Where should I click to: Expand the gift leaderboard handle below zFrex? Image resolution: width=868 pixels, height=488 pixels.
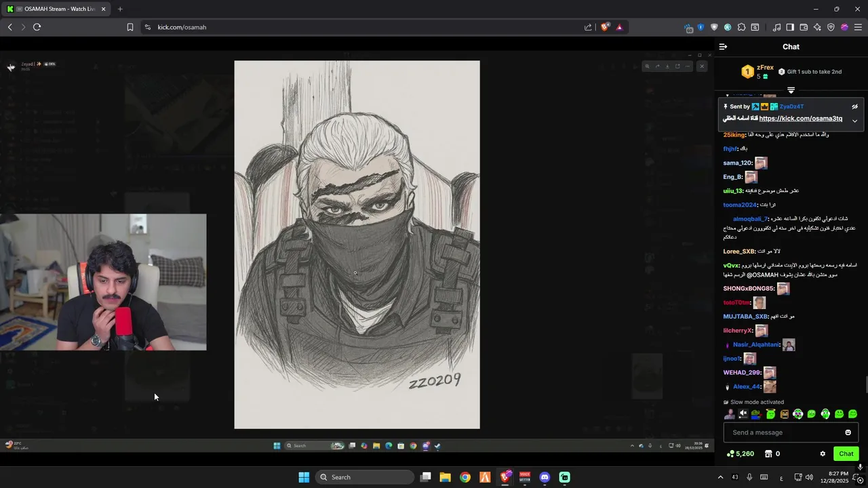791,90
